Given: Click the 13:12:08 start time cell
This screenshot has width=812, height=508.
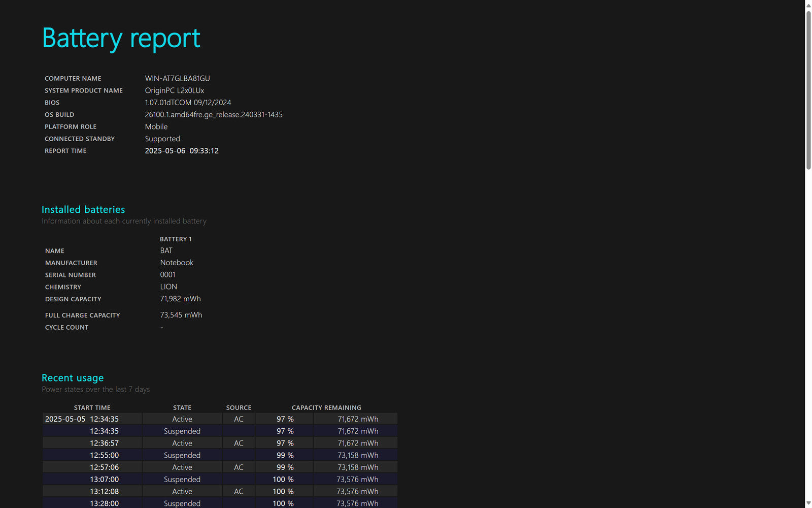Looking at the screenshot, I should (104, 492).
